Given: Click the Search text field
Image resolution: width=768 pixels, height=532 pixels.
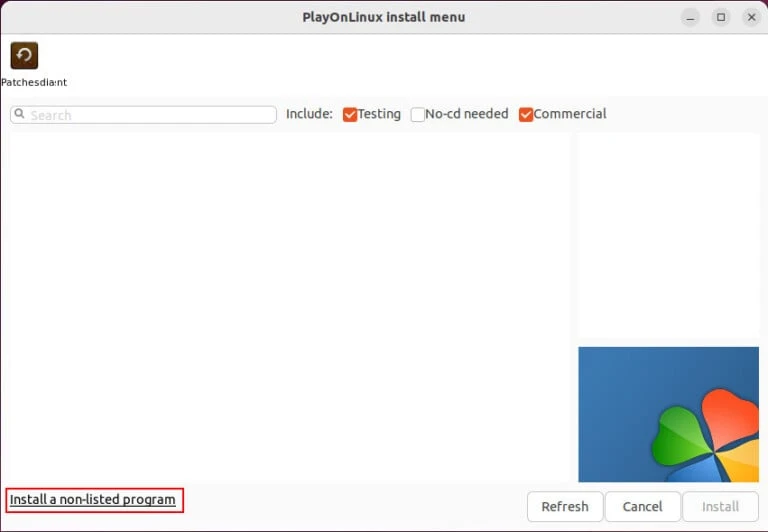Looking at the screenshot, I should [x=150, y=115].
